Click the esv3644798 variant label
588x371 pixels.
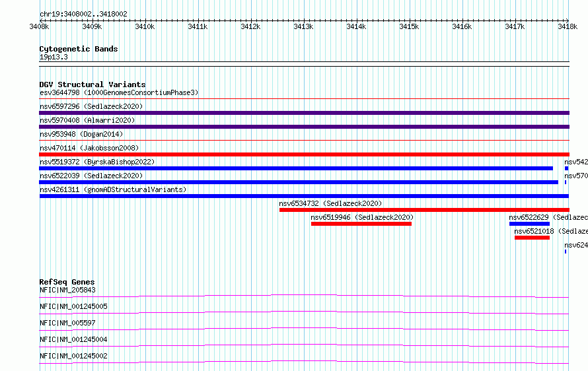[119, 92]
